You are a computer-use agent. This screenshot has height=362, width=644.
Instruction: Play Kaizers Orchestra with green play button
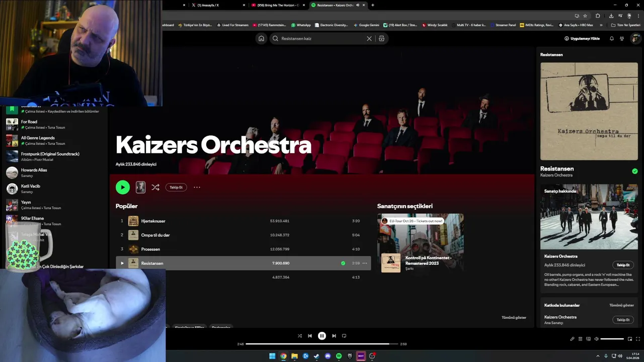coord(122,187)
